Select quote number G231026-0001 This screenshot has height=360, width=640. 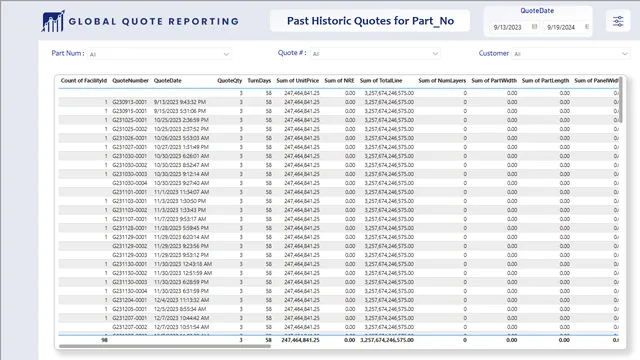click(x=129, y=138)
